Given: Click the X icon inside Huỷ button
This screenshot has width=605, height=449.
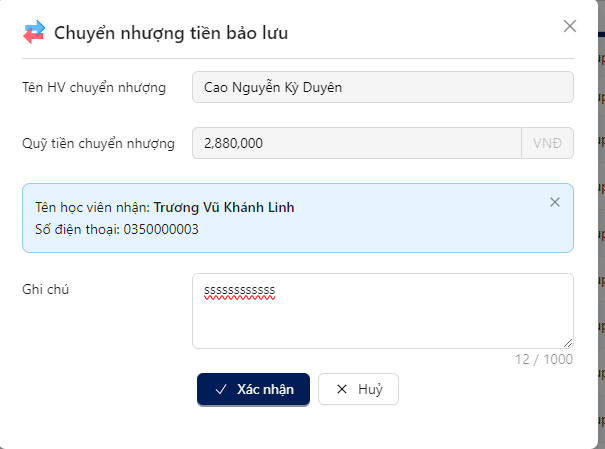Looking at the screenshot, I should click(342, 389).
